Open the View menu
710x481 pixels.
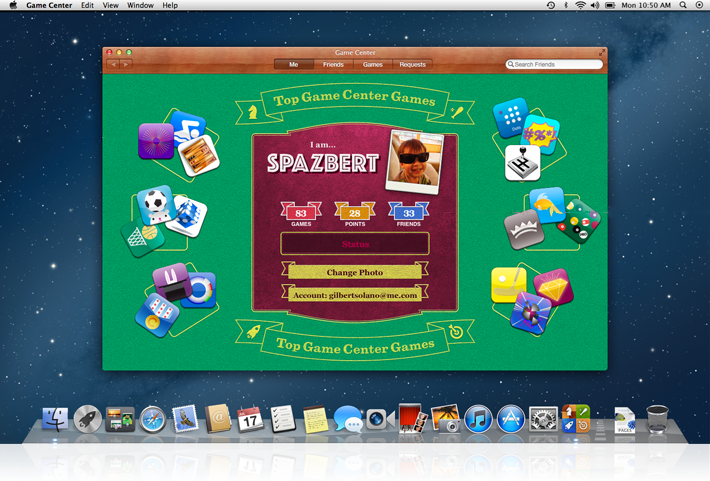(110, 5)
